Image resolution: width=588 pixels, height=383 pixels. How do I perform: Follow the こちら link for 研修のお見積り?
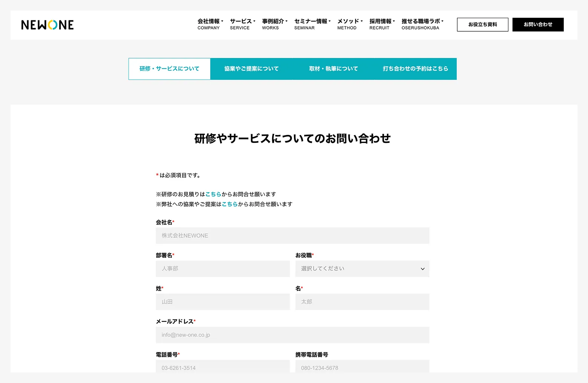click(x=213, y=194)
